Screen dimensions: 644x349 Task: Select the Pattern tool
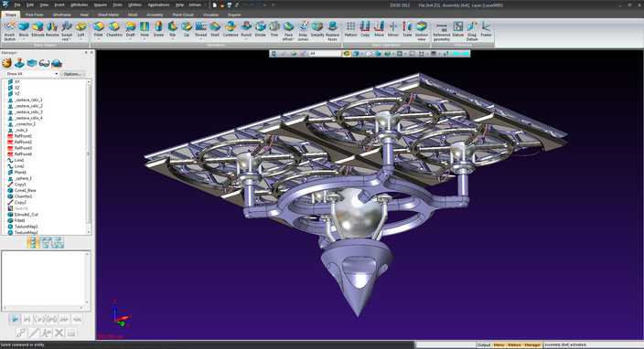pyautogui.click(x=350, y=29)
